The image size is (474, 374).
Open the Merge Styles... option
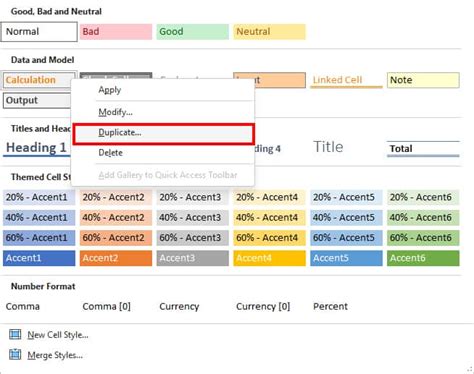pyautogui.click(x=55, y=355)
